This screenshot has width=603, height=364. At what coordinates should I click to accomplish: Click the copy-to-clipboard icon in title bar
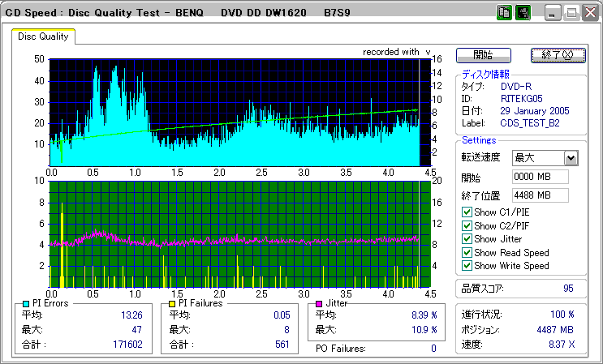point(503,13)
